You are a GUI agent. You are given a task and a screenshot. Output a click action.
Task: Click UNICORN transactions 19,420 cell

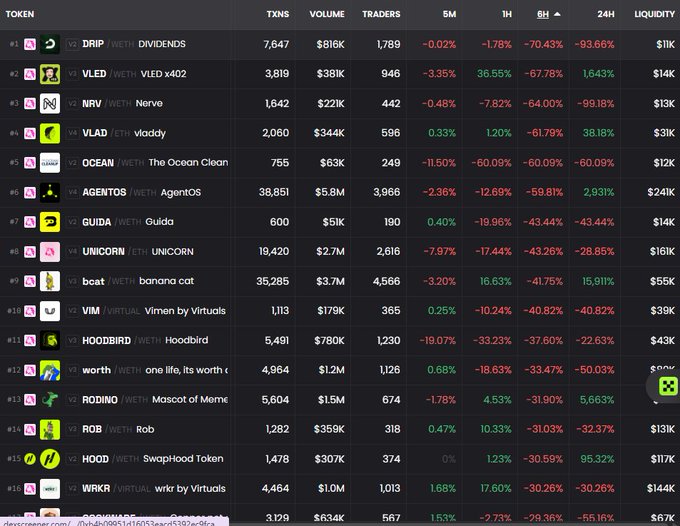click(x=274, y=252)
